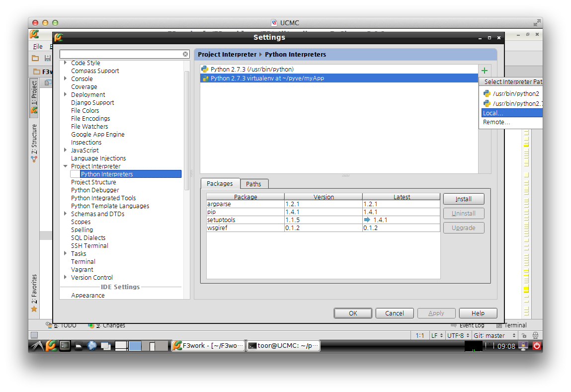Click the save icon in main toolbar
Viewport: 571px width, 392px height.
tap(47, 58)
